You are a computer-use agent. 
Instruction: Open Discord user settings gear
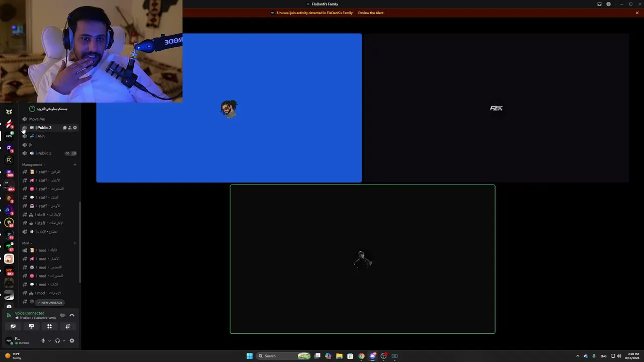coord(72,341)
